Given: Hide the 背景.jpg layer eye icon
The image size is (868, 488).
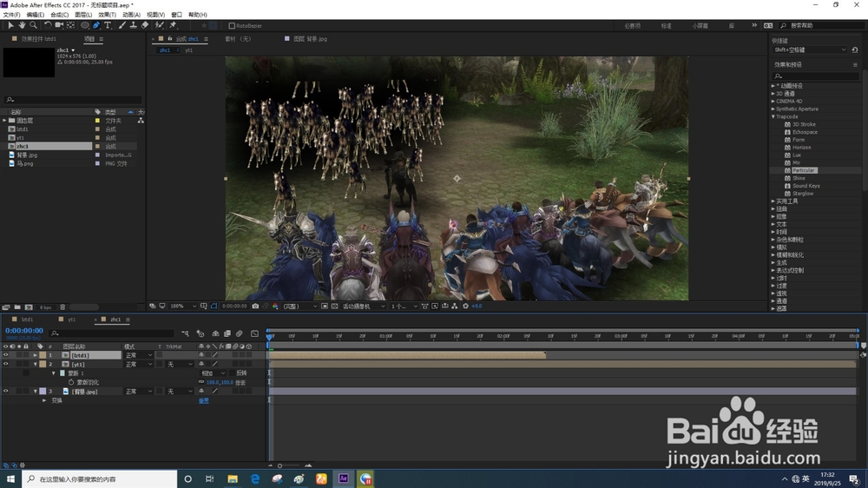Looking at the screenshot, I should coord(5,391).
